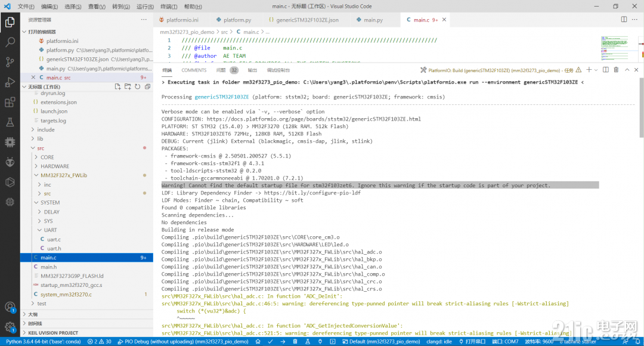Open the COMMENTS panel tab
This screenshot has height=346, width=644.
click(194, 70)
